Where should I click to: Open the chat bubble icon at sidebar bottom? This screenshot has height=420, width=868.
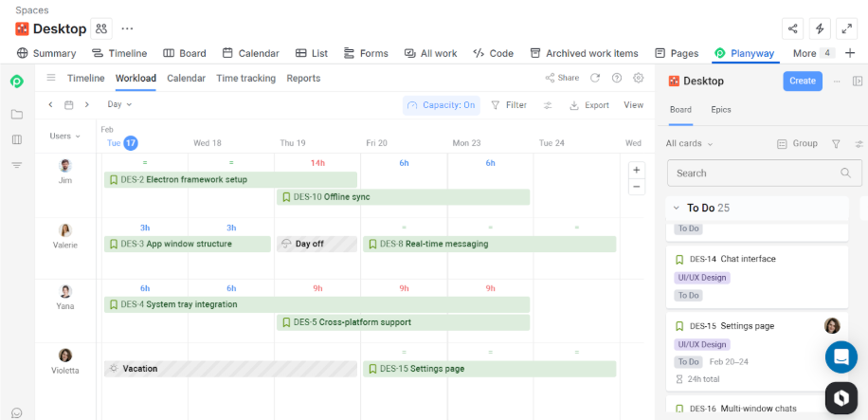tap(17, 412)
